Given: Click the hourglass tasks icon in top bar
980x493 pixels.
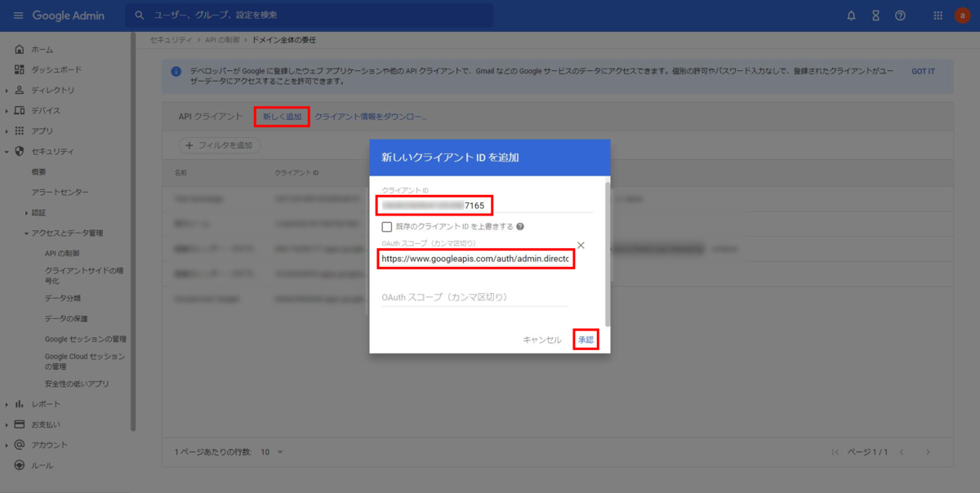Looking at the screenshot, I should 875,15.
